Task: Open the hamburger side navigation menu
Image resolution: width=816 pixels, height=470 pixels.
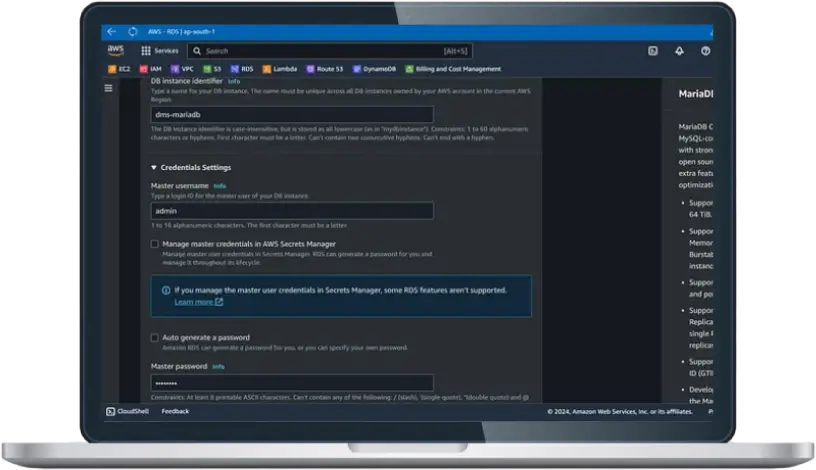Action: [x=108, y=88]
